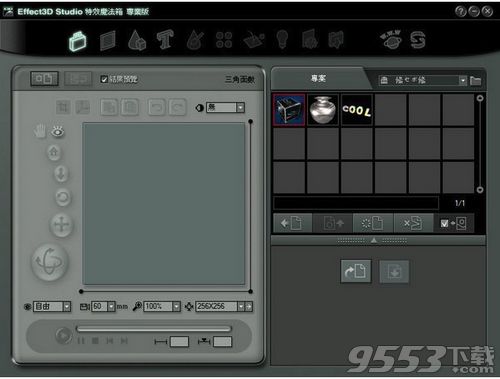Collapse the panel with the triangle expander
This screenshot has height=379, width=500.
[374, 240]
